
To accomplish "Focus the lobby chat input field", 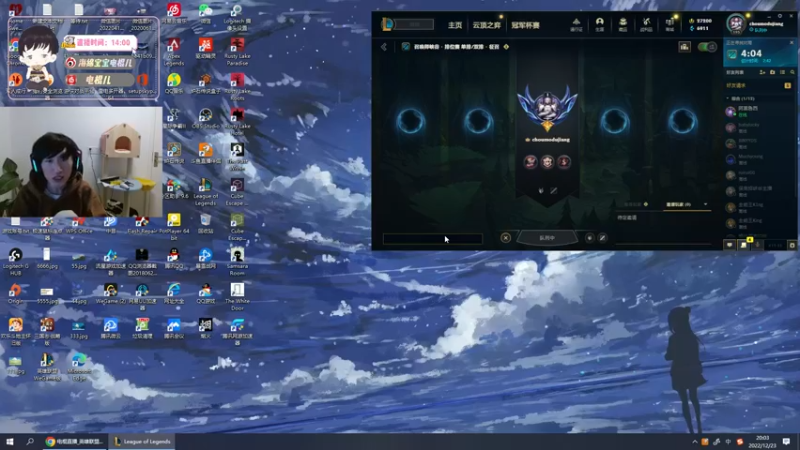I will [433, 239].
